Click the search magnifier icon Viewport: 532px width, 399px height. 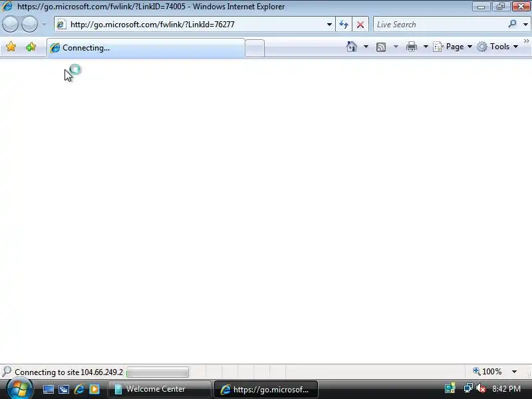(x=512, y=24)
